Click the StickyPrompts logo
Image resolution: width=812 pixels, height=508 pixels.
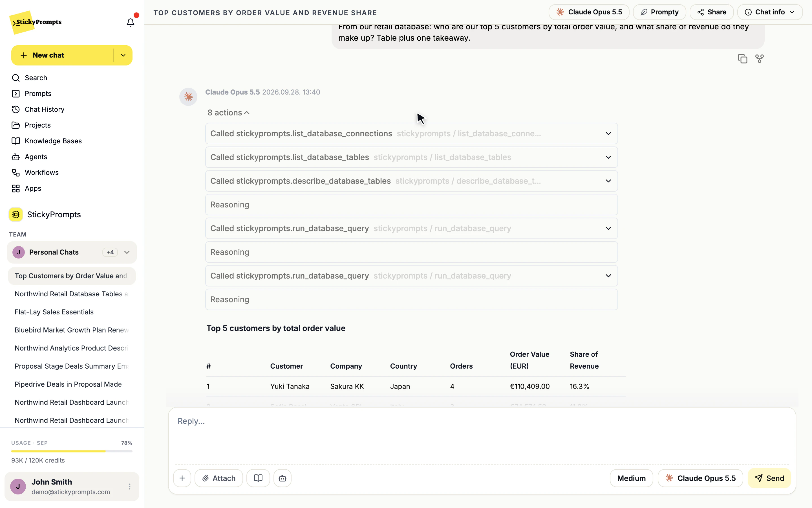[36, 22]
